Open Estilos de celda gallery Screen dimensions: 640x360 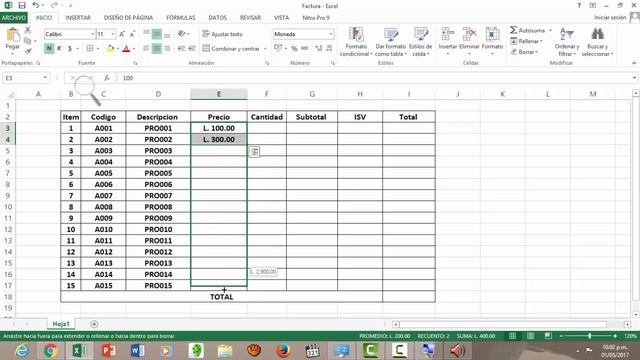click(x=420, y=42)
